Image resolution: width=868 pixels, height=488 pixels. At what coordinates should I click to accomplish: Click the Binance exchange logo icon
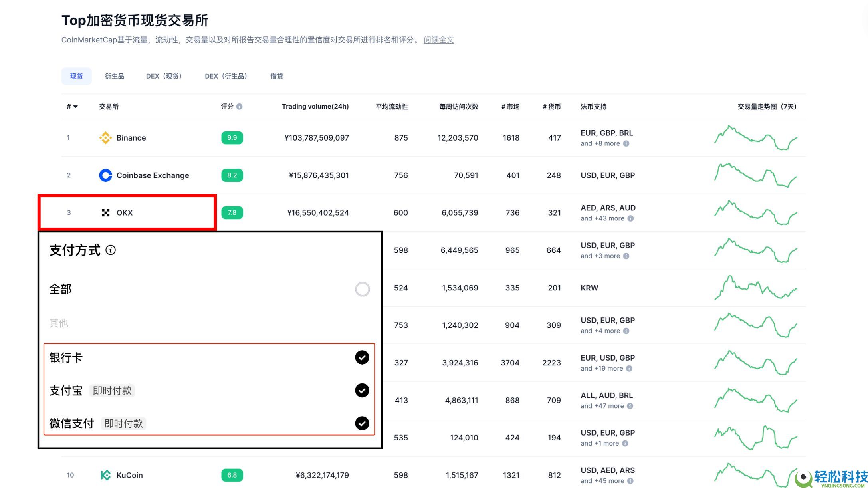(105, 138)
